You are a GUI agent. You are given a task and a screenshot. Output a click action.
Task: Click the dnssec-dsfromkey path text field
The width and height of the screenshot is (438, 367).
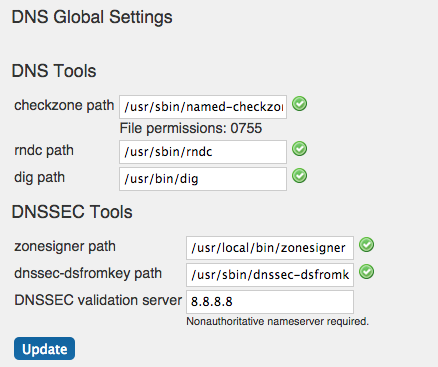(x=270, y=275)
